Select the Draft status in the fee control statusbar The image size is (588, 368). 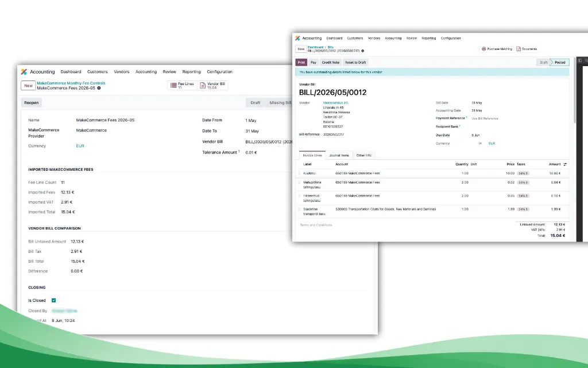(x=256, y=102)
